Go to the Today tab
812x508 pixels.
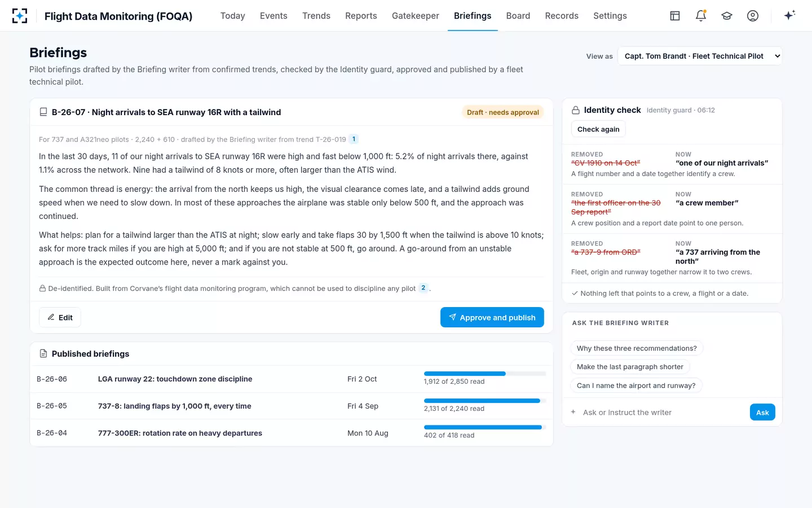[x=233, y=16]
